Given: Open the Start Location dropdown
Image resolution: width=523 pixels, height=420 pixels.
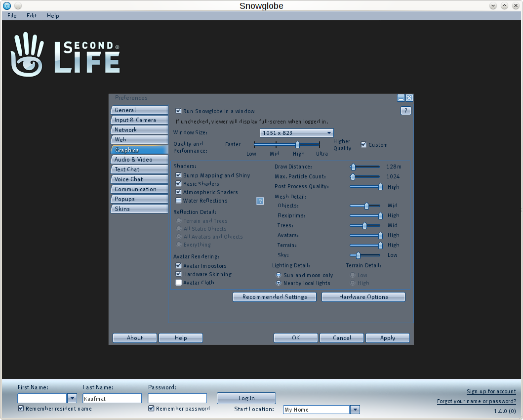Looking at the screenshot, I should (355, 410).
